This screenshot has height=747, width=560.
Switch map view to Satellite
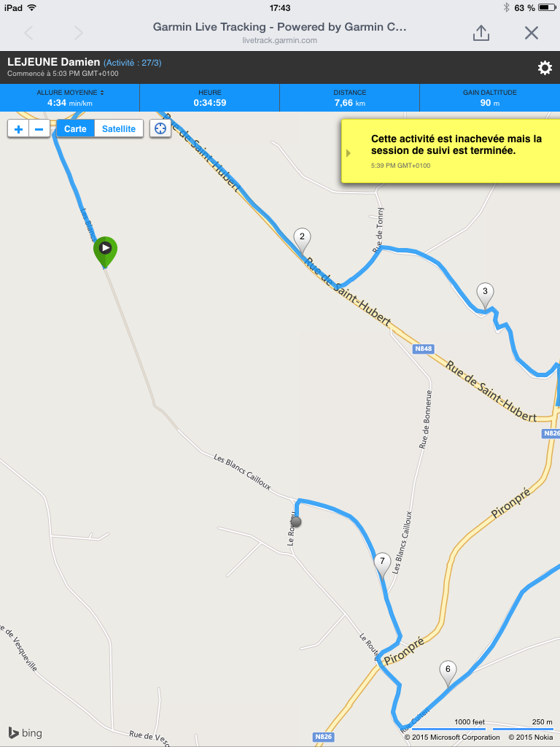pyautogui.click(x=119, y=128)
